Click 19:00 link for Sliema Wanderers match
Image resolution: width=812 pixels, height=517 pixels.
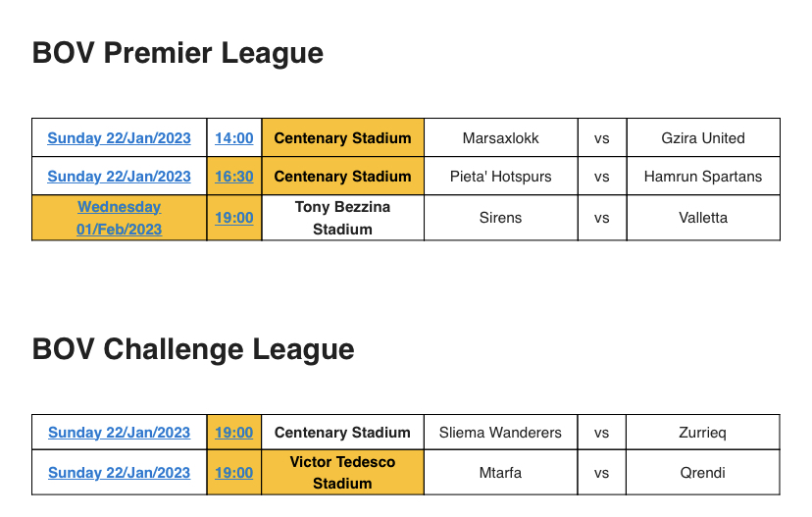click(234, 433)
